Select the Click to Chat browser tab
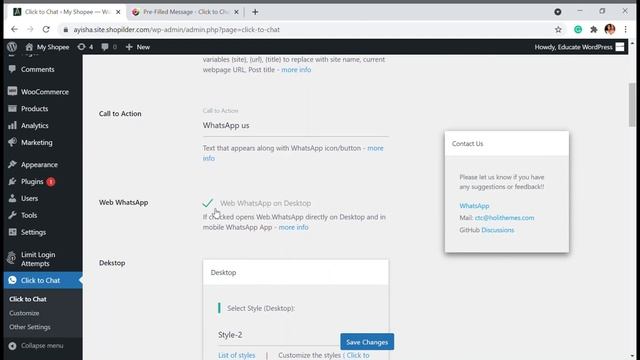 click(66, 12)
